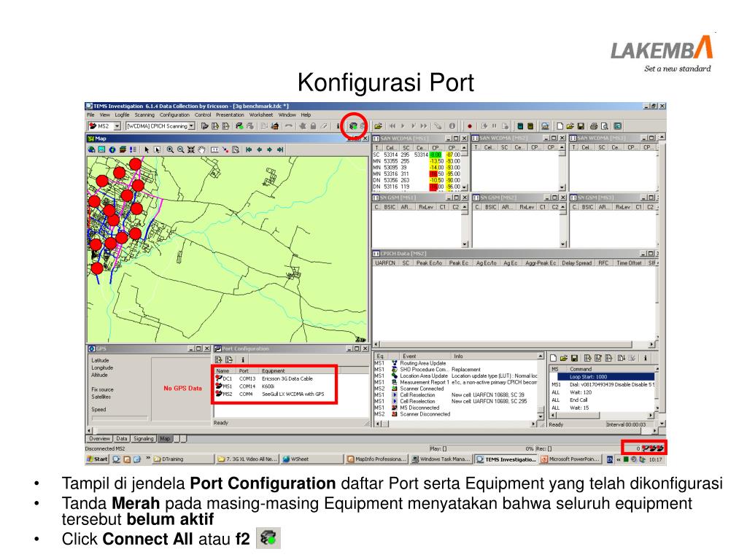Select the 'Scanner Connected' event row

[455, 389]
